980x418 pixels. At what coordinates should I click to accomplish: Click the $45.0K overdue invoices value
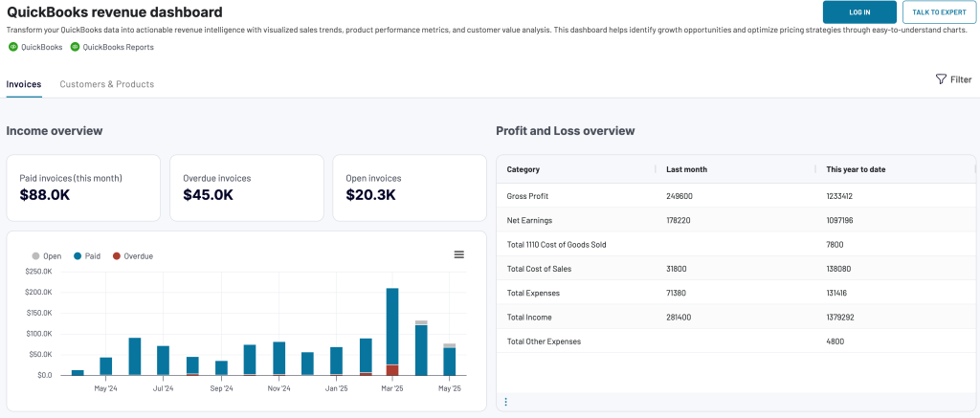point(208,195)
